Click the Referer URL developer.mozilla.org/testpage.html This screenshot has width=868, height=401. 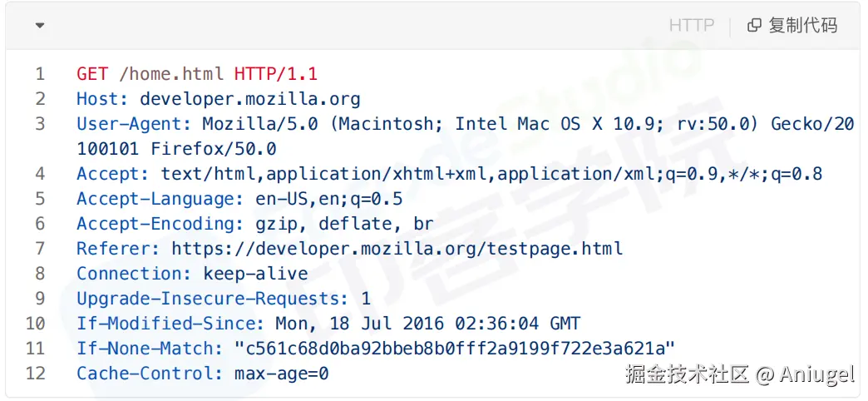tap(397, 249)
